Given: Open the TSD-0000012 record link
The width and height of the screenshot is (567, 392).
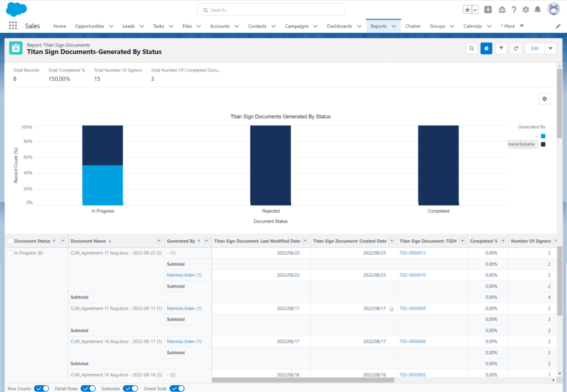Looking at the screenshot, I should pos(413,253).
